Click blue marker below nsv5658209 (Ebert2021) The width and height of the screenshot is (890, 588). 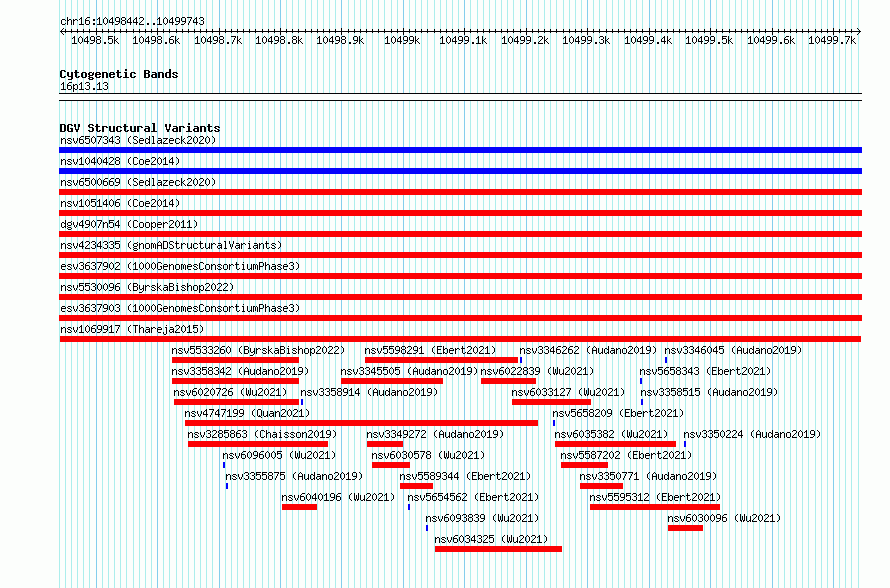pyautogui.click(x=554, y=423)
